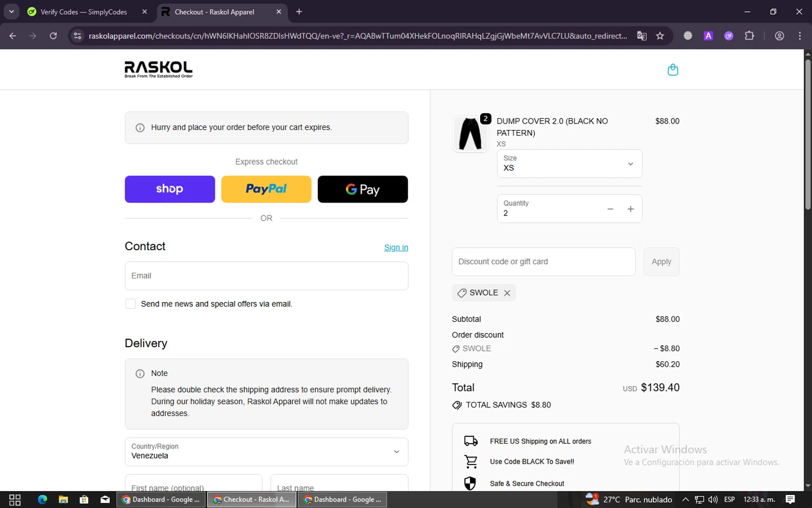Viewport: 812px width, 508px height.
Task: Click the free shipping truck icon
Action: click(471, 441)
